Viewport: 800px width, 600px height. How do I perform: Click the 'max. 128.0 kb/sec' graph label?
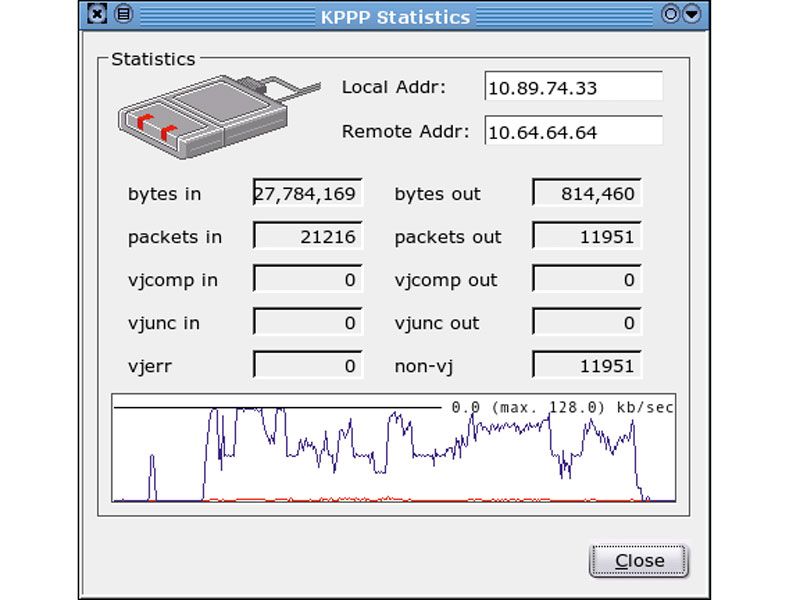point(562,408)
